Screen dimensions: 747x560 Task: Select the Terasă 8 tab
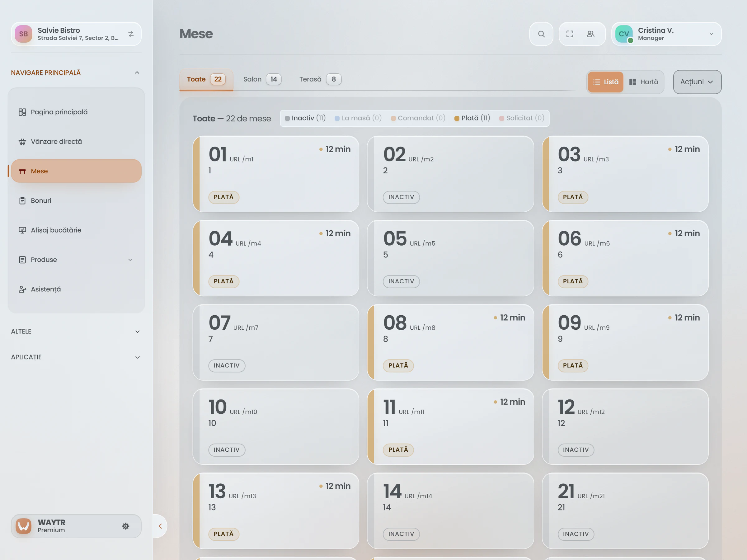(x=320, y=79)
